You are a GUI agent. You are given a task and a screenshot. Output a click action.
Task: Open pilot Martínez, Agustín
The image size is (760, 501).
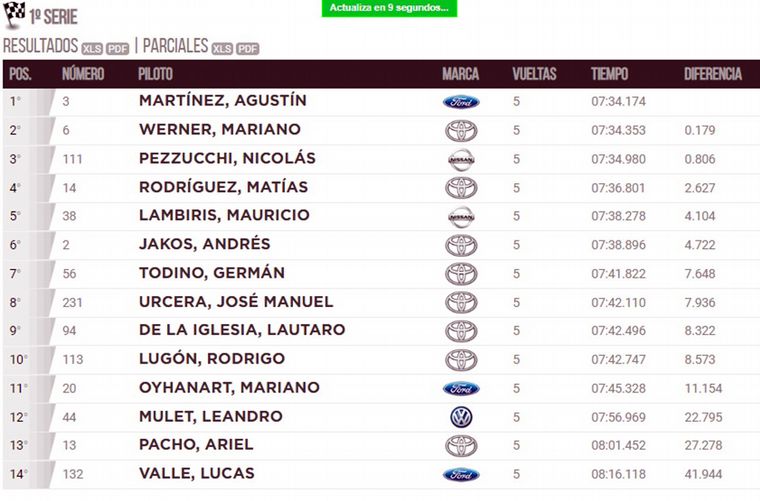tap(222, 101)
